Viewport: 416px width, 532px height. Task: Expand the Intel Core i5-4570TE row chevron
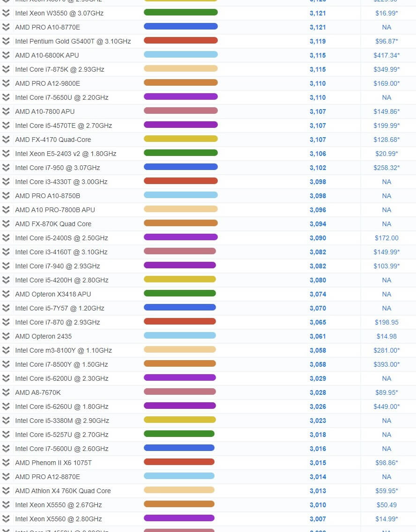pyautogui.click(x=6, y=126)
